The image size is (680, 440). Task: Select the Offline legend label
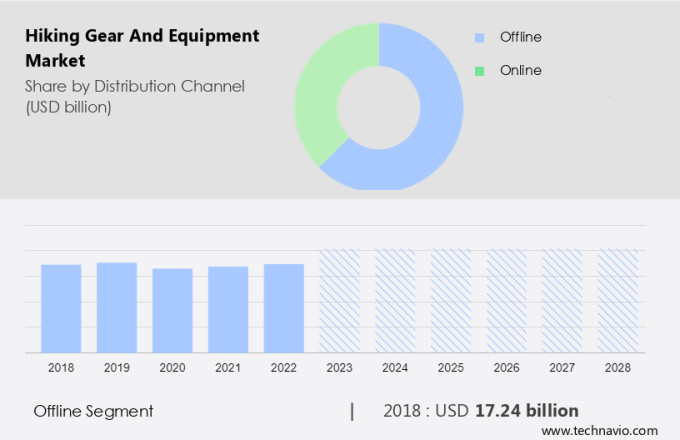tap(520, 38)
